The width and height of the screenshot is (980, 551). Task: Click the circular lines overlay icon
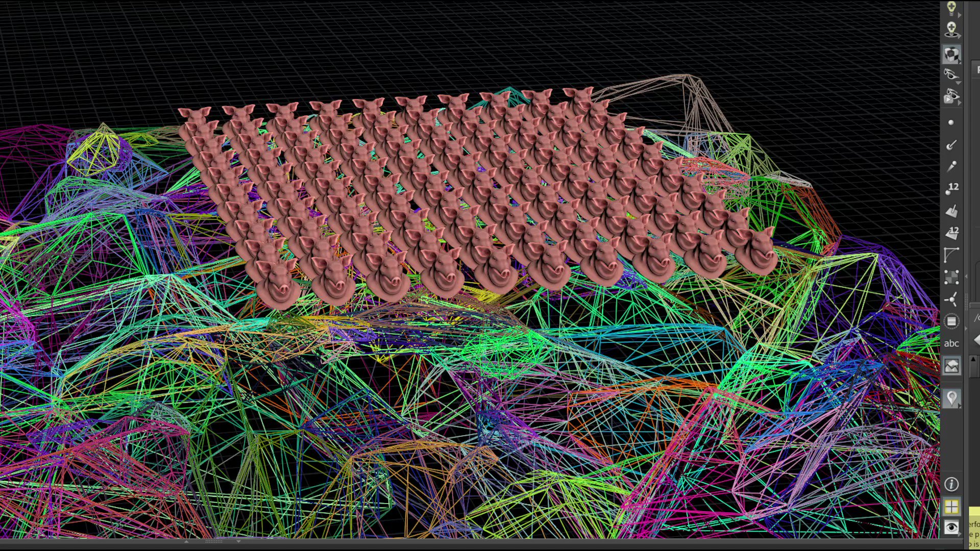point(951,321)
